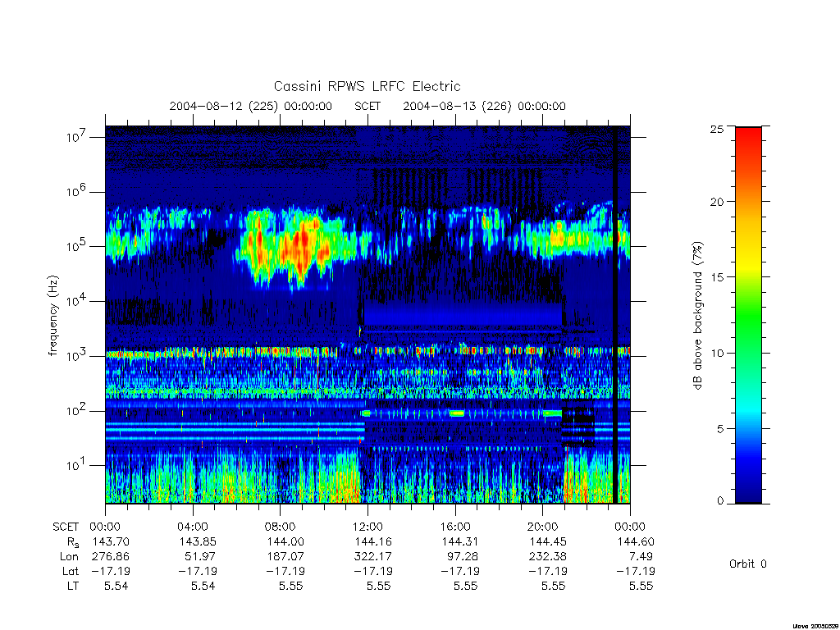Click the "5" colorbar tick label

(x=720, y=428)
